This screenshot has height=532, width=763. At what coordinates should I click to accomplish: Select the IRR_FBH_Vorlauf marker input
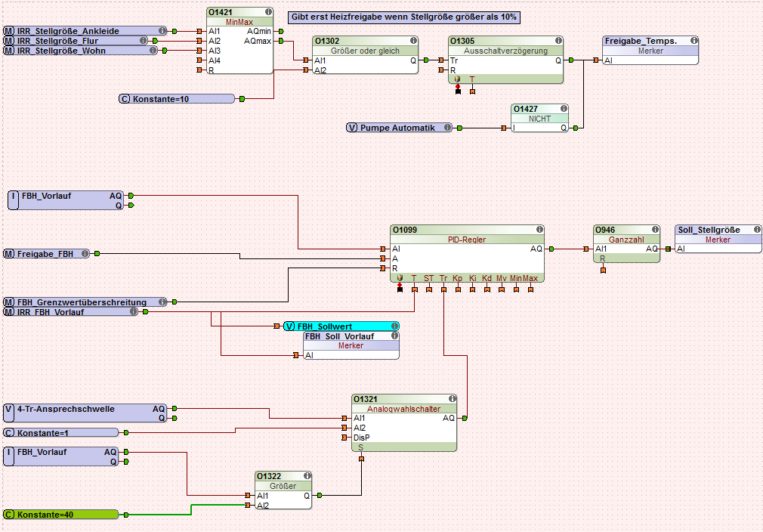click(70, 311)
